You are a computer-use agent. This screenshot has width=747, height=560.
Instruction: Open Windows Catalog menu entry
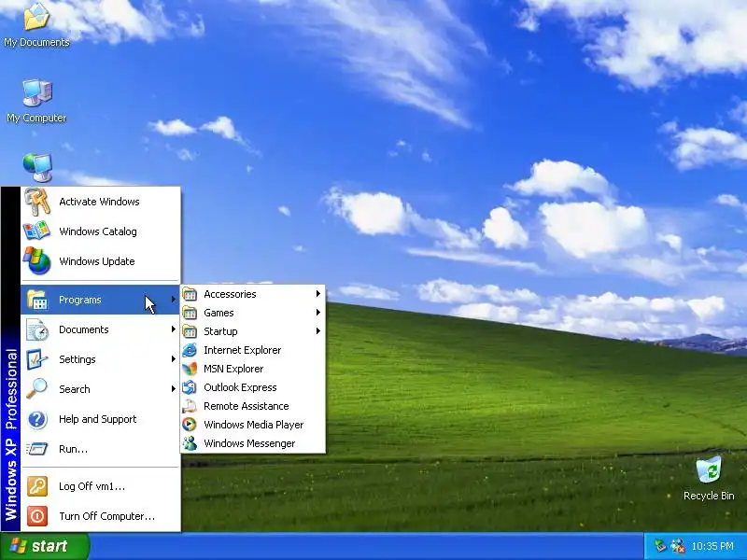(101, 231)
